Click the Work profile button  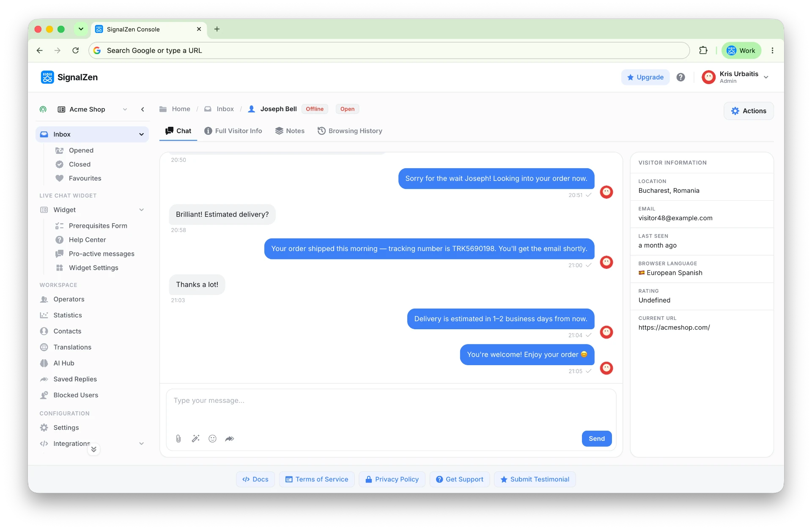pyautogui.click(x=741, y=51)
